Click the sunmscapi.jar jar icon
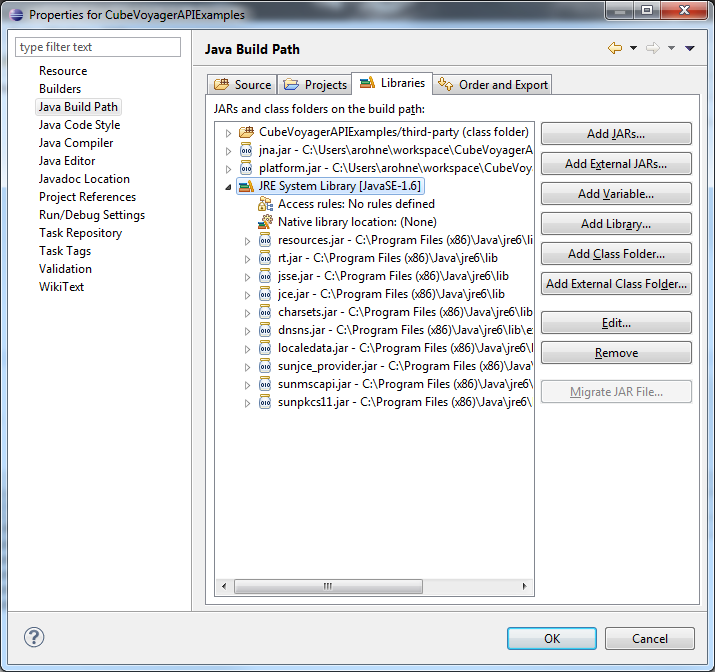Screen dimensions: 715x672 [265, 384]
